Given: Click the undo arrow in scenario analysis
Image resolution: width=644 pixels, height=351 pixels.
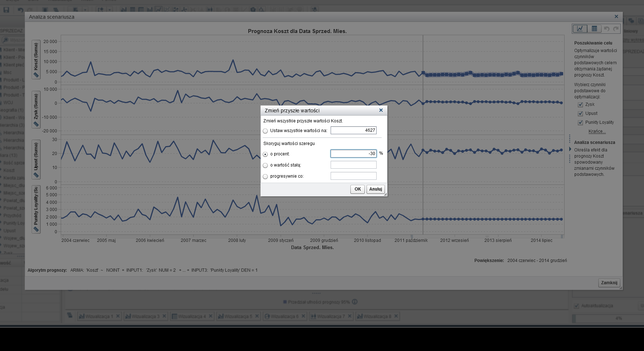Looking at the screenshot, I should coord(607,29).
